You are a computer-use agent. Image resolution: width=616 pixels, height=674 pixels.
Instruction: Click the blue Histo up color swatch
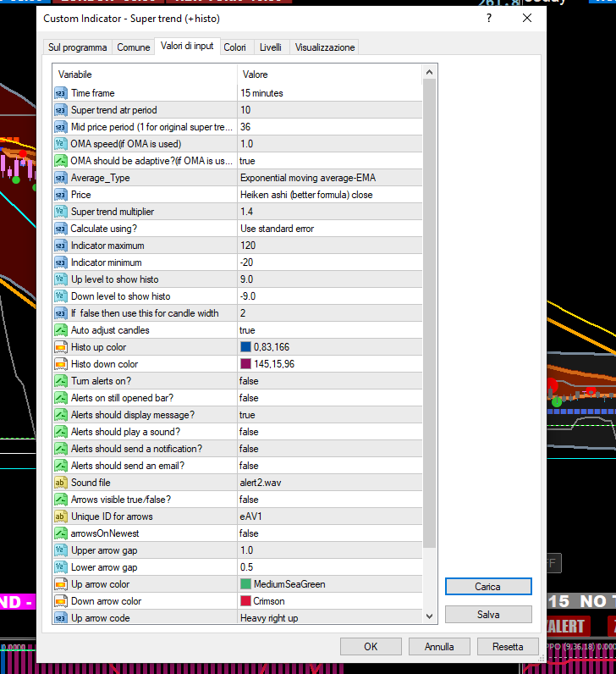245,347
